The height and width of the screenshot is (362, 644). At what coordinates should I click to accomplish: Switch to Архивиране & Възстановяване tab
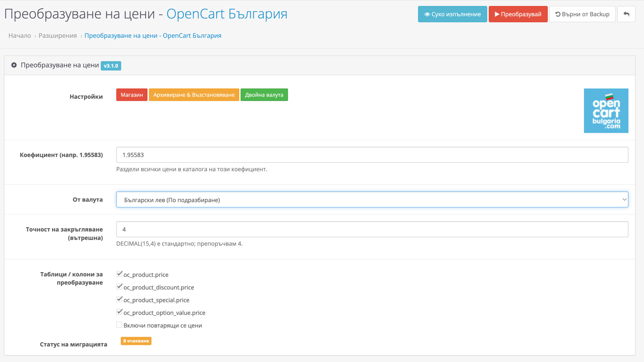[x=194, y=95]
